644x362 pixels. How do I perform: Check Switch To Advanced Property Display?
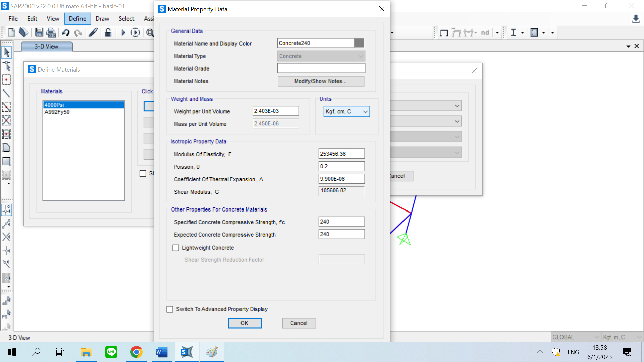170,309
